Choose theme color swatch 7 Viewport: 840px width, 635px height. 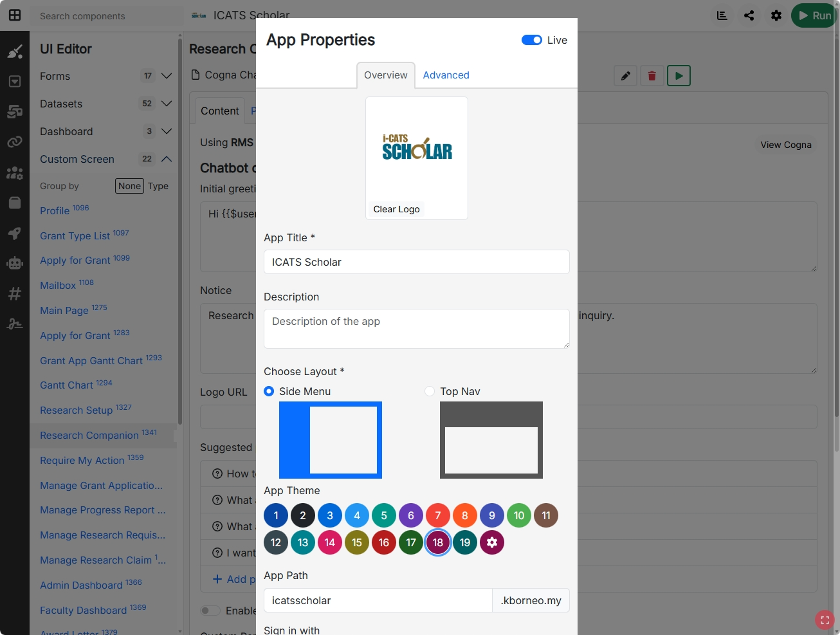pos(438,515)
